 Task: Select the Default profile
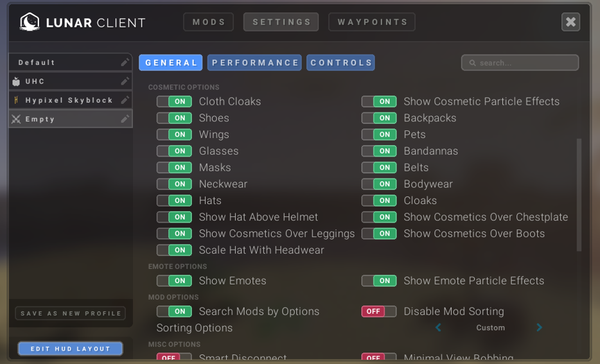point(71,62)
